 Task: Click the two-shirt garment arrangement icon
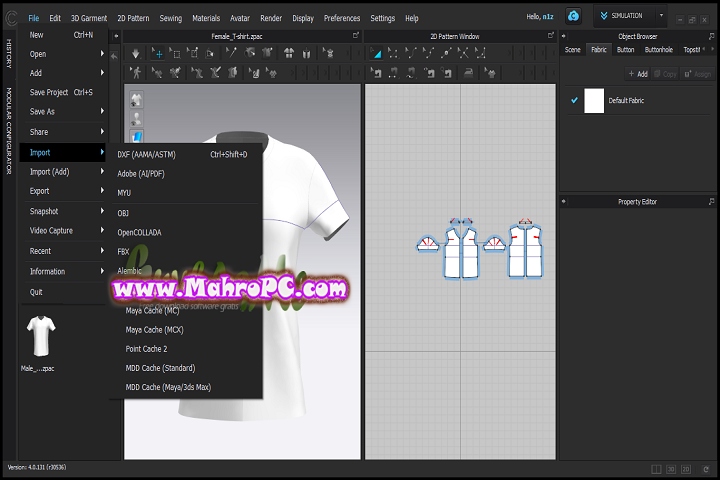[289, 54]
